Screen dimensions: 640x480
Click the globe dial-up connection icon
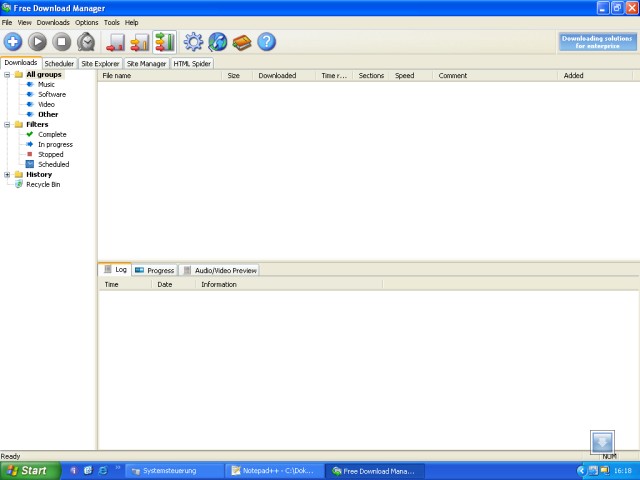pos(218,42)
